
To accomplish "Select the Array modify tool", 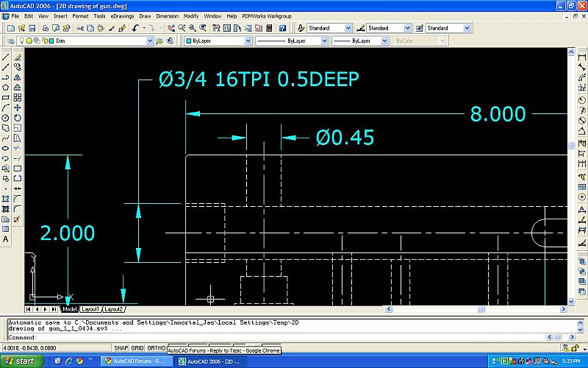I will 17,98.
